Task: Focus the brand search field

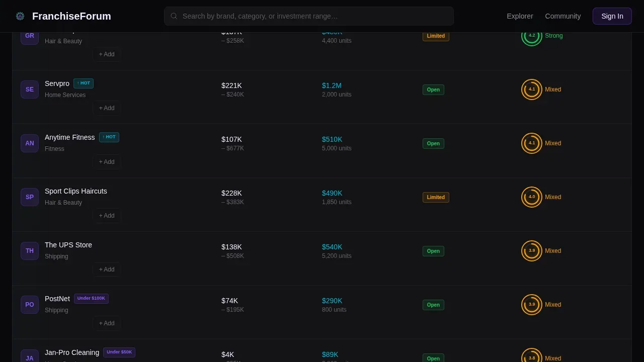Action: click(309, 16)
